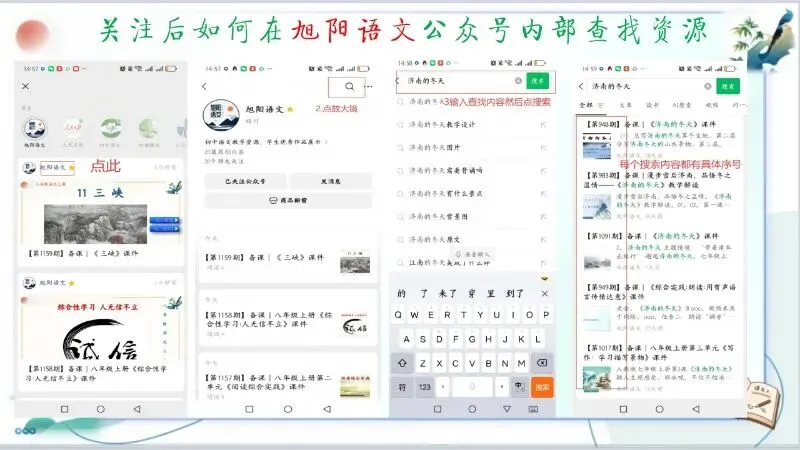800x450 pixels.
Task: Open profile article 【第1159期】备课 |《三峡》课件
Action: tap(264, 258)
